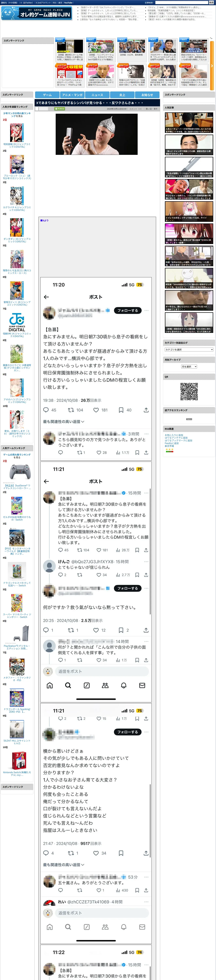Click the three-dot menu beside first フォローする
Viewport: 216px width, 980px height.
pyautogui.click(x=146, y=310)
